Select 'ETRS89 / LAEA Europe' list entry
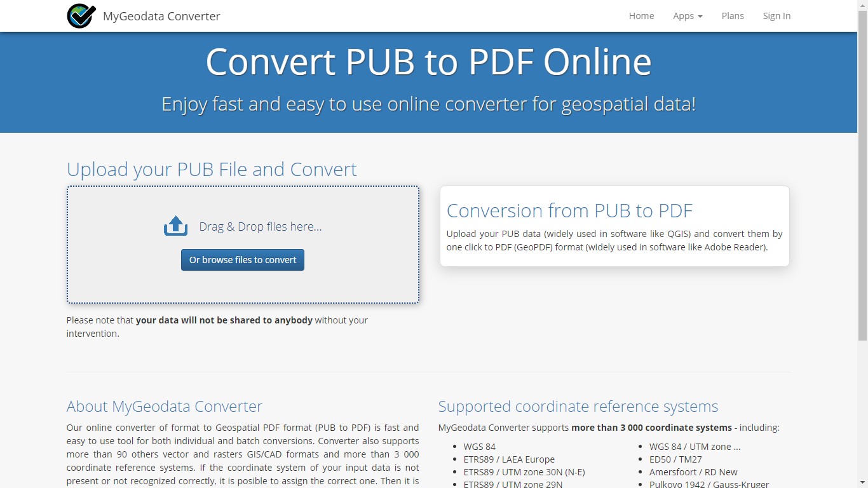Screen dimensions: 868x488 coord(509,459)
